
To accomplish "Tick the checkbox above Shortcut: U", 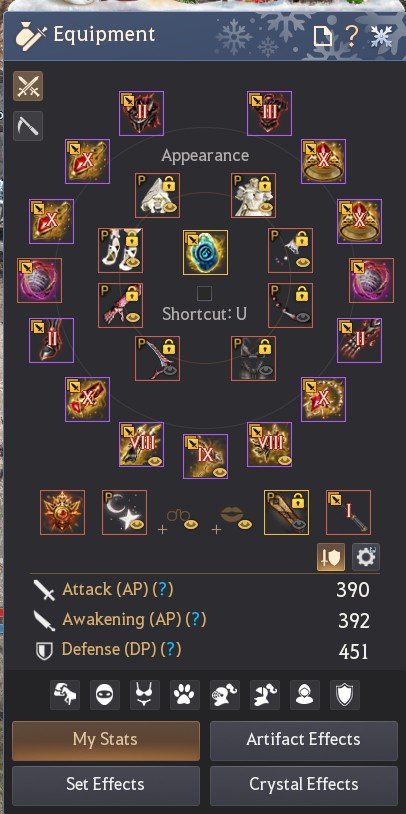I will point(205,294).
